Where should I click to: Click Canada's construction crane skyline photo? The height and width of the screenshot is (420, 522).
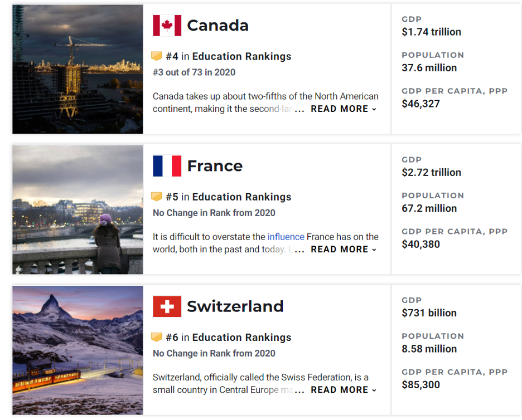click(x=78, y=69)
